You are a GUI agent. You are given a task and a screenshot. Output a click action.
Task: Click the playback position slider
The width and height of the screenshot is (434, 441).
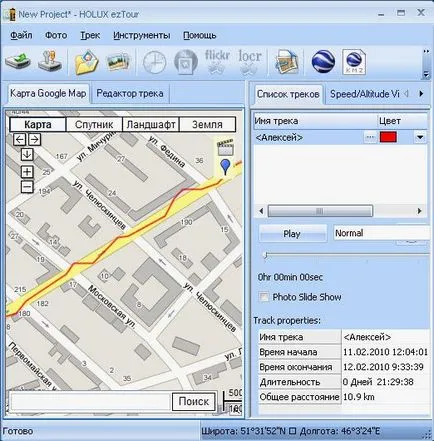click(266, 255)
